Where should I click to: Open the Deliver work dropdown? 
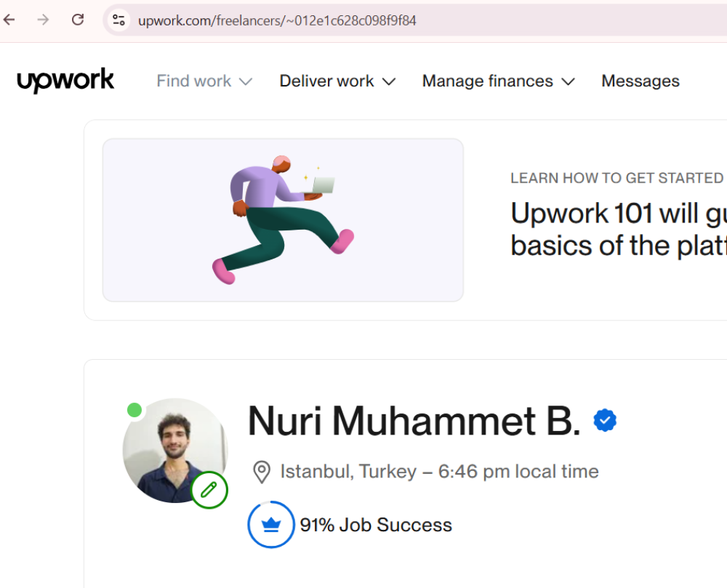click(x=337, y=81)
